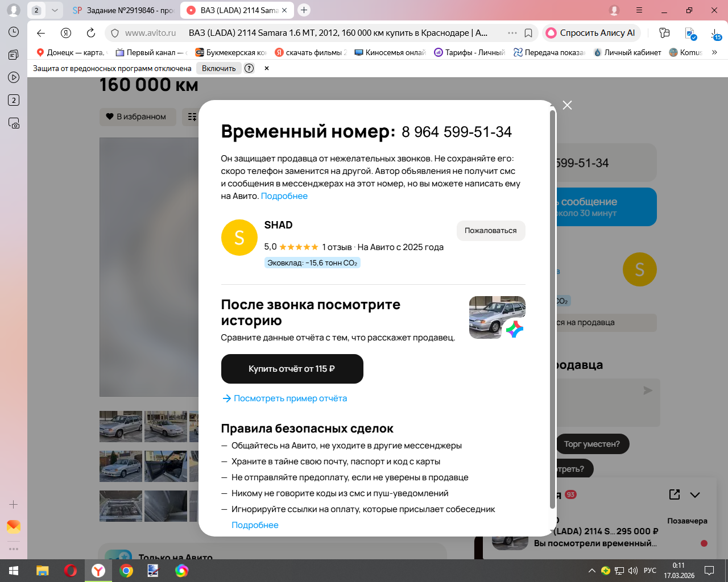Collapse the messenger panel chevron
Image resolution: width=728 pixels, height=582 pixels.
pyautogui.click(x=695, y=494)
